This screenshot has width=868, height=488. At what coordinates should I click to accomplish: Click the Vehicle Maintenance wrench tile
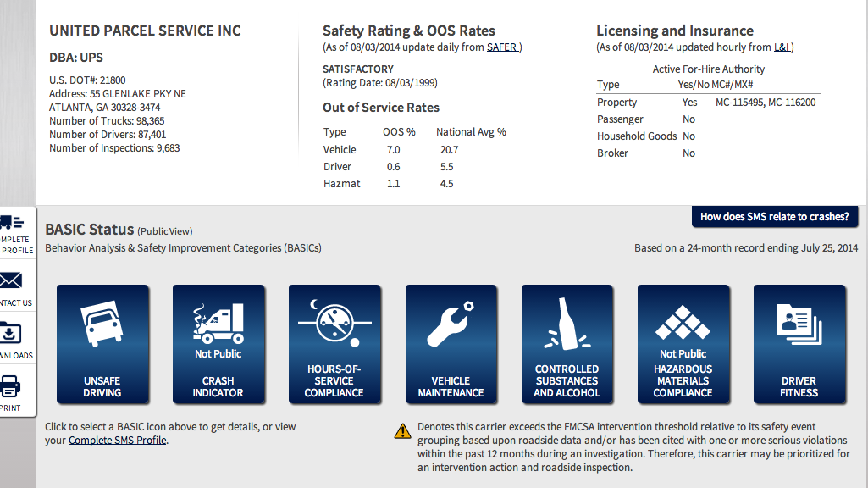click(x=451, y=344)
